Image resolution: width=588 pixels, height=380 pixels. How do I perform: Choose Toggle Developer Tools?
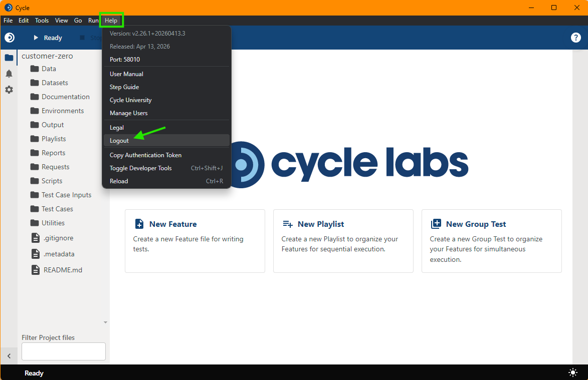(166, 168)
